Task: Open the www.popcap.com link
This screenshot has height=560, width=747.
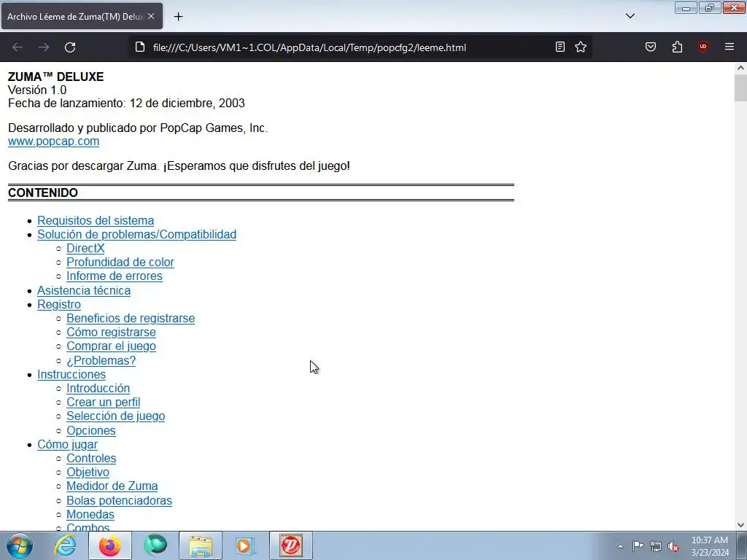Action: tap(54, 141)
